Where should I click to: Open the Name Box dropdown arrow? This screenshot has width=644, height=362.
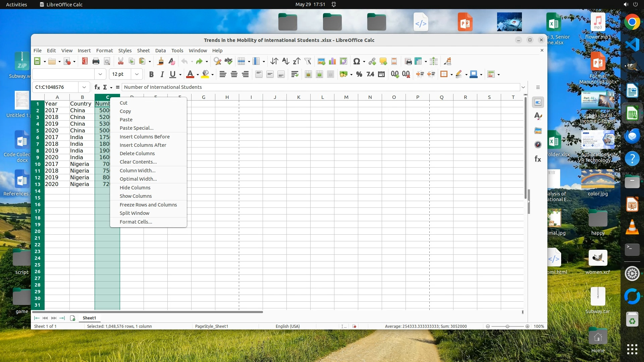tap(84, 87)
